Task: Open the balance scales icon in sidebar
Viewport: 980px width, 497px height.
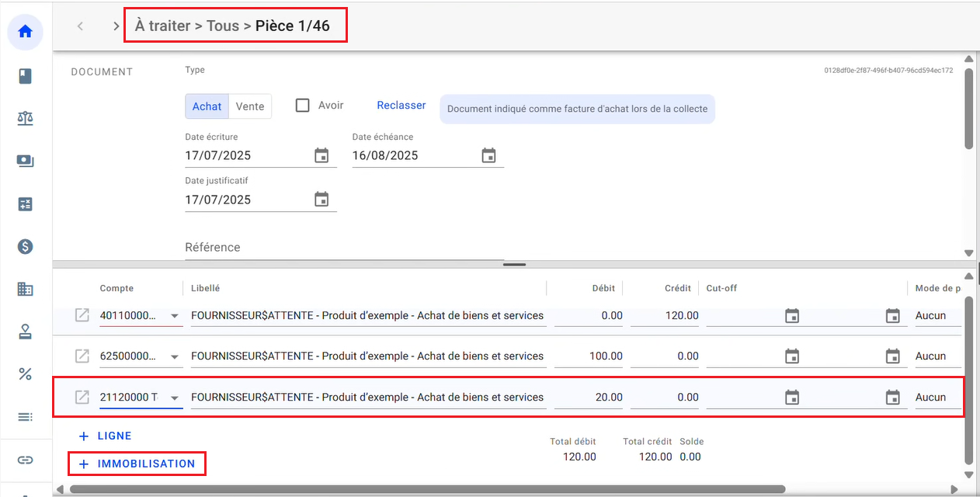Action: pos(25,118)
